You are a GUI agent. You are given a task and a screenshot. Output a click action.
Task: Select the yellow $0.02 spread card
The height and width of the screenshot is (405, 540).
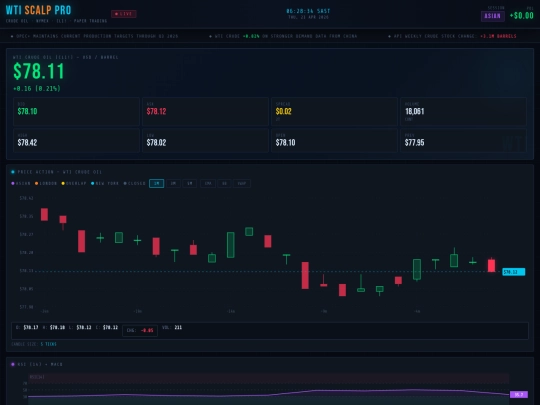[334, 112]
